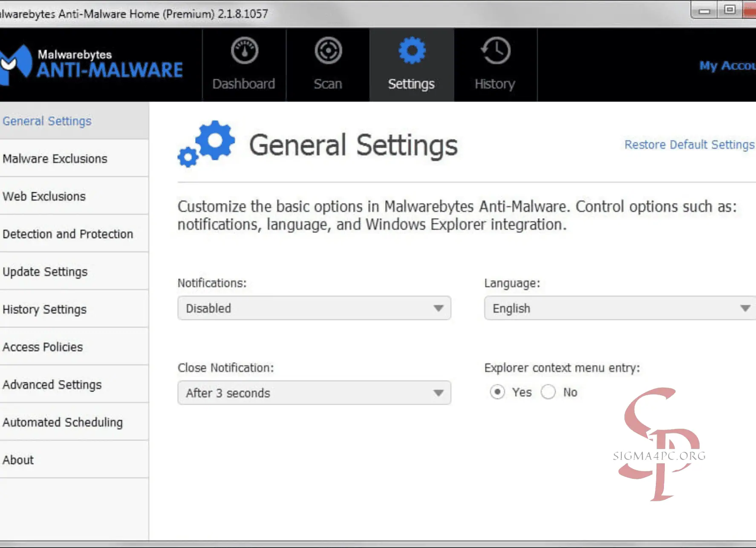Open the Malware Exclusions sidebar tab
The height and width of the screenshot is (548, 756).
(74, 159)
